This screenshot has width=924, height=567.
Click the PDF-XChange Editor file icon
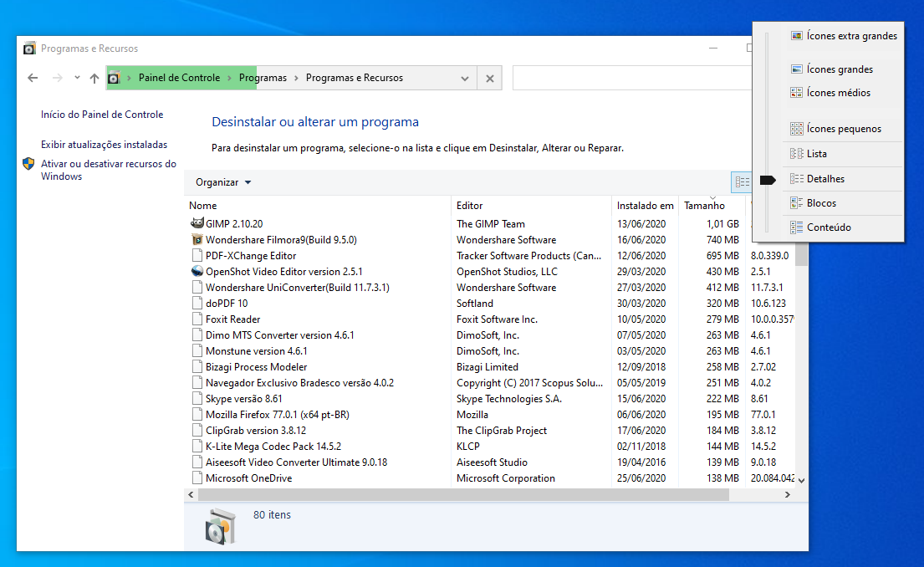pyautogui.click(x=197, y=255)
